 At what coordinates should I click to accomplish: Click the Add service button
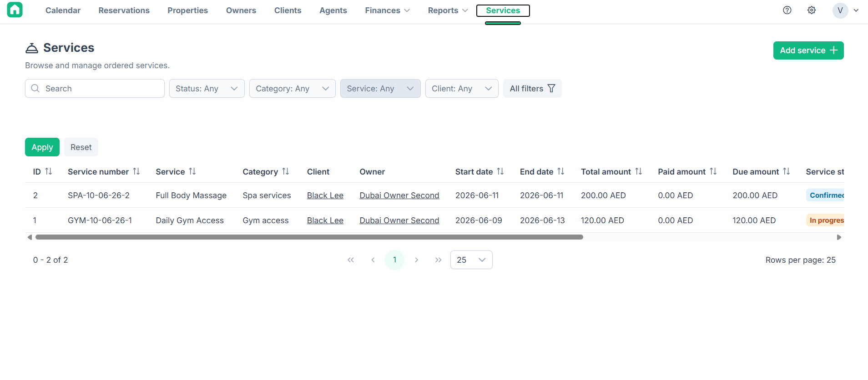pyautogui.click(x=808, y=50)
